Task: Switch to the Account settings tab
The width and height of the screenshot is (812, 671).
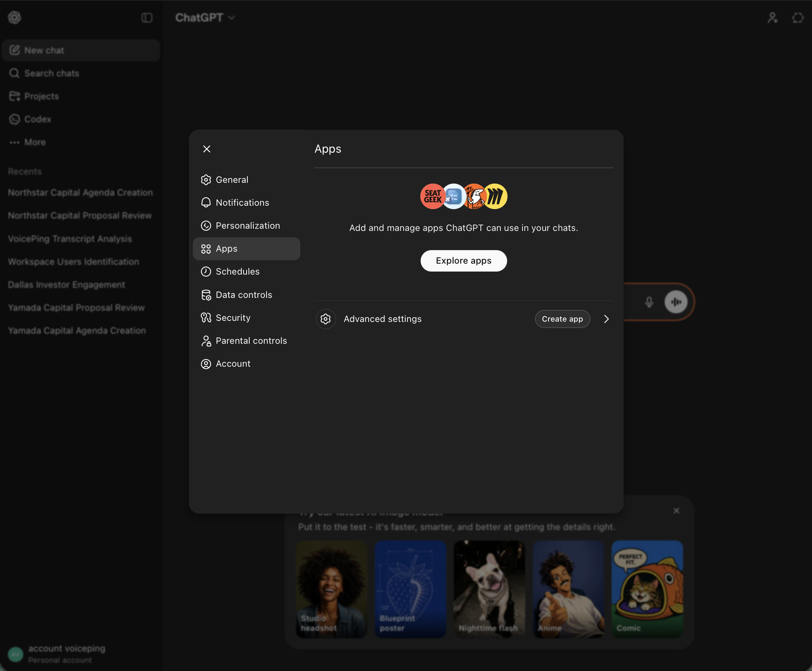Action: point(232,363)
